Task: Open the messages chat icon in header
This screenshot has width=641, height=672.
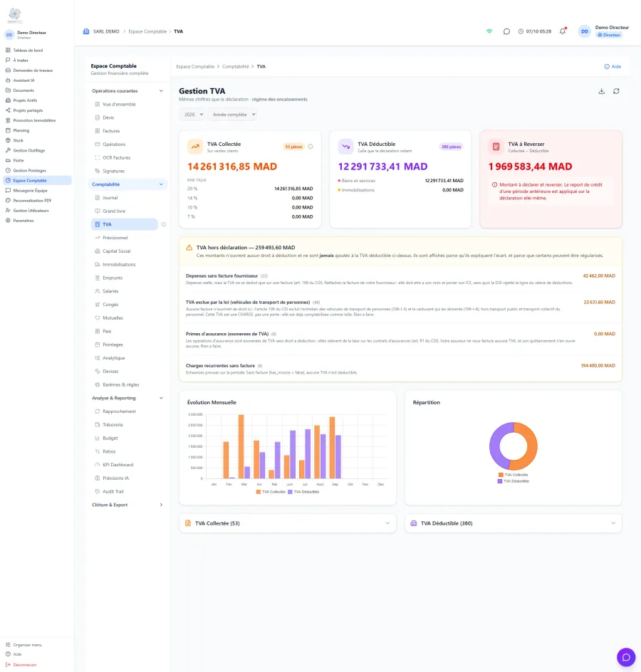Action: (506, 31)
